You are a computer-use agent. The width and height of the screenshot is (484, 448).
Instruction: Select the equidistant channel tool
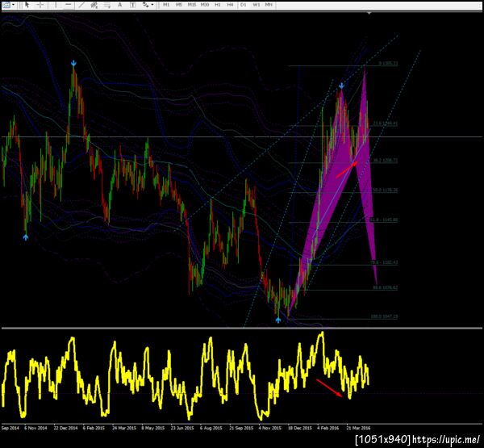click(x=94, y=5)
